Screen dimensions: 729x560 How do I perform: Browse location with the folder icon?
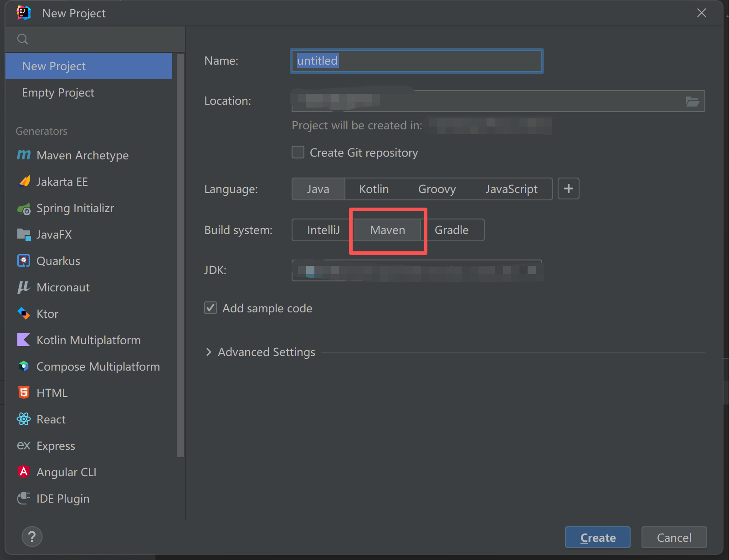[693, 101]
